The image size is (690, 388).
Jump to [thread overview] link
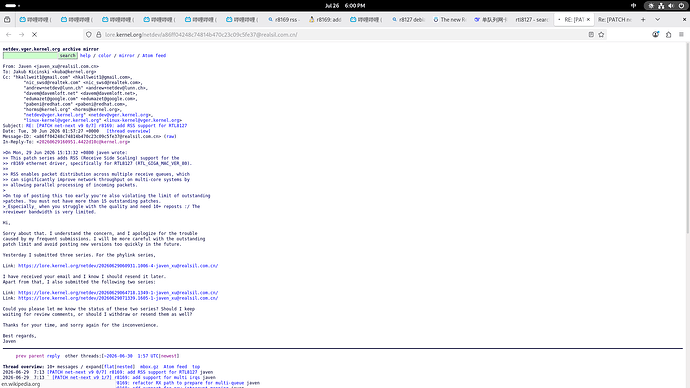click(128, 131)
